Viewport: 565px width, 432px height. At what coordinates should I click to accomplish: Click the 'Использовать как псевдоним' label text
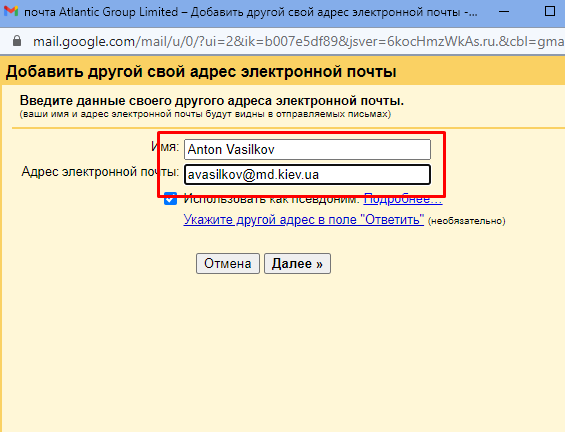click(271, 199)
